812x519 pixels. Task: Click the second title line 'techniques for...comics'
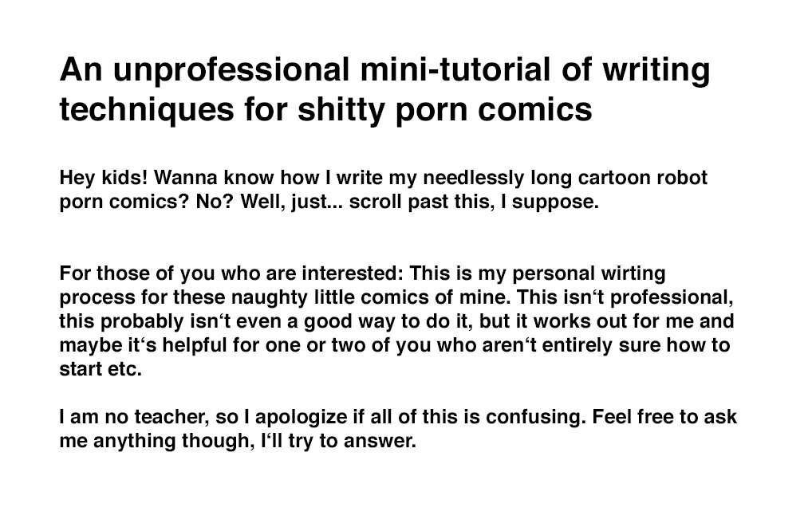pos(325,110)
